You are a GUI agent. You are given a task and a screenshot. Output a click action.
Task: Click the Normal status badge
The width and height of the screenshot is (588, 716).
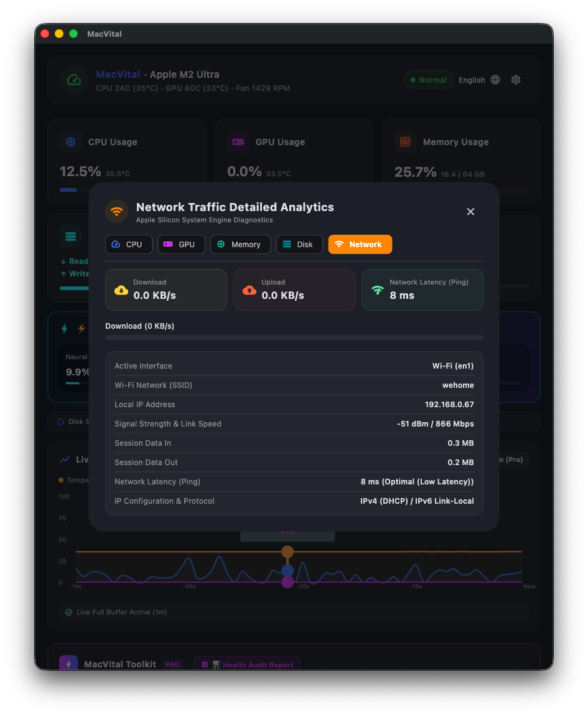tap(428, 80)
